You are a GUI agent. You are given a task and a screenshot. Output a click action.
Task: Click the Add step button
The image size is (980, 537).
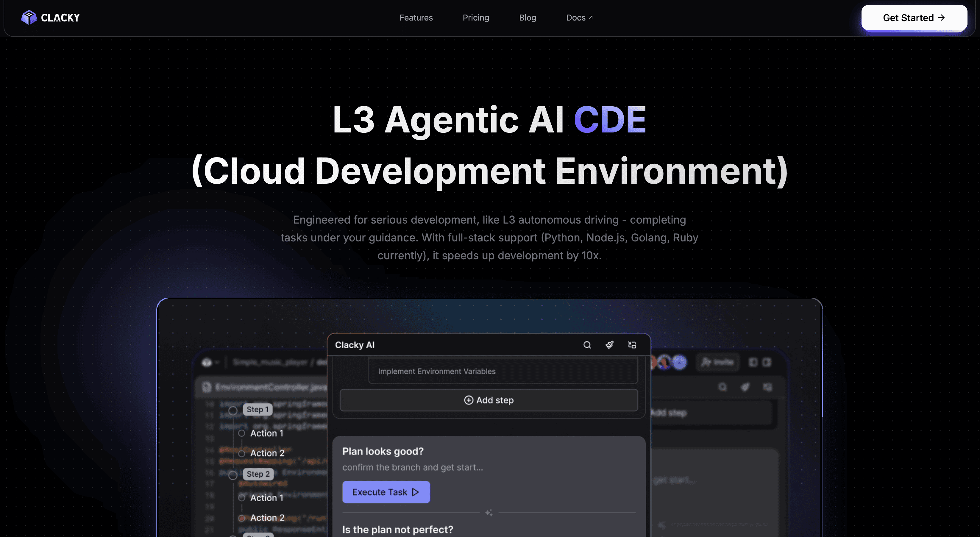489,400
